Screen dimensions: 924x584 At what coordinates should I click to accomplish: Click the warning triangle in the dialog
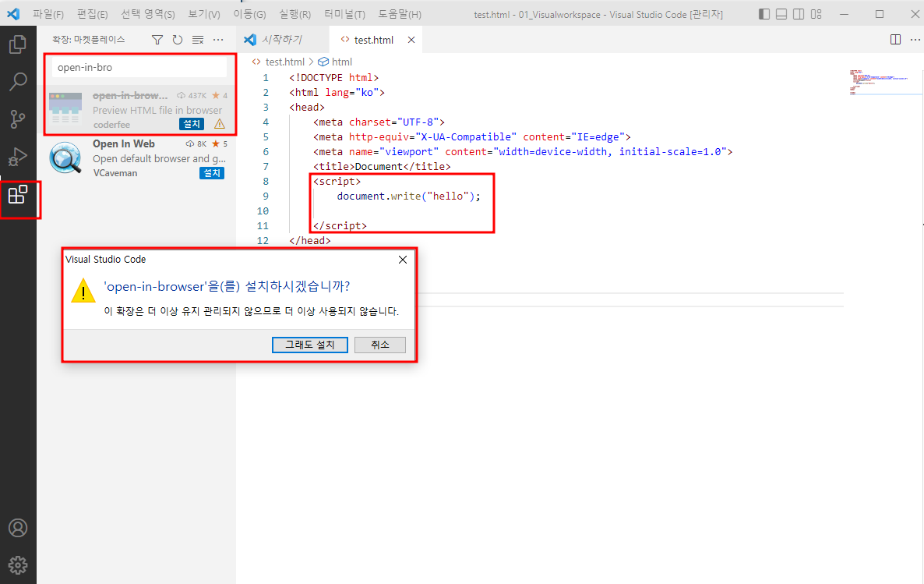coord(83,291)
